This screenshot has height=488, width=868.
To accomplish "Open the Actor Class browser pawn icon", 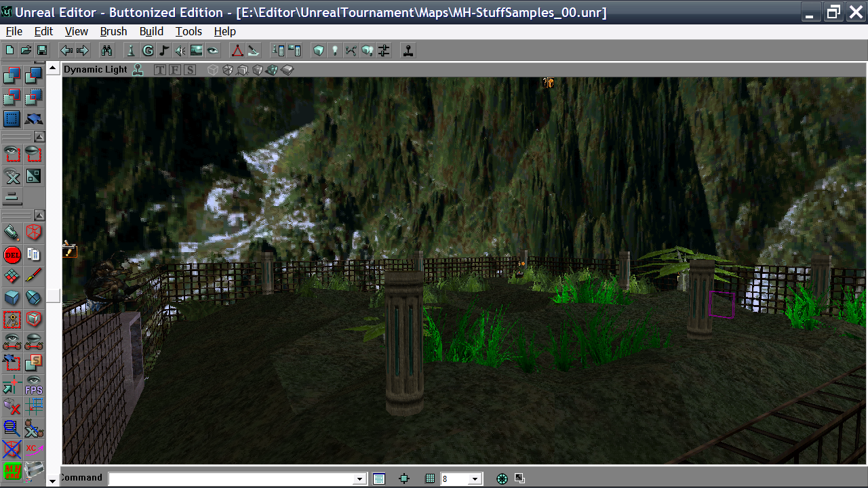I will tap(132, 50).
